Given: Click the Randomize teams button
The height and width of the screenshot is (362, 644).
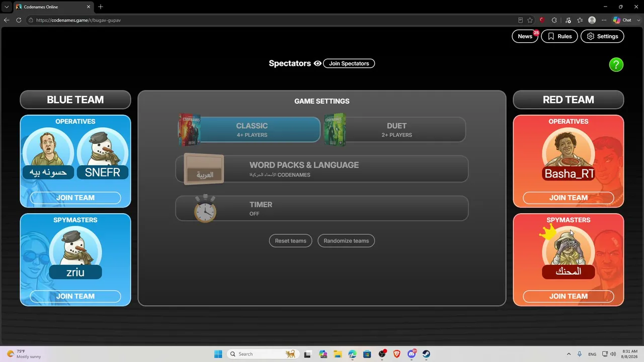Looking at the screenshot, I should click(346, 241).
